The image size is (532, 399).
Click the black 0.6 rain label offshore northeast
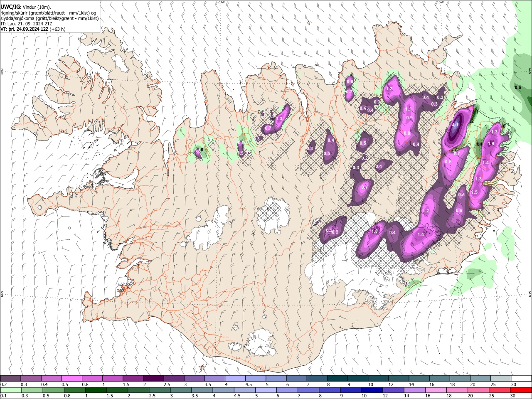tap(518, 87)
